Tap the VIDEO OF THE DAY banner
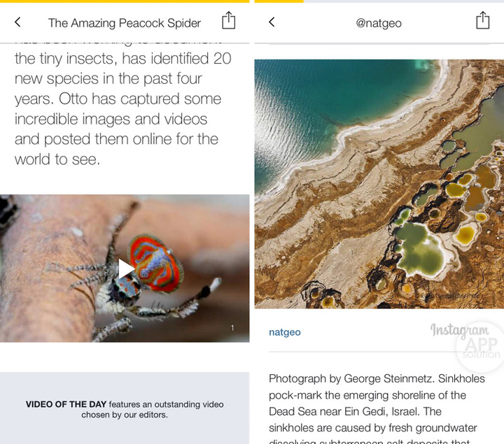The image size is (504, 444). coord(125,408)
